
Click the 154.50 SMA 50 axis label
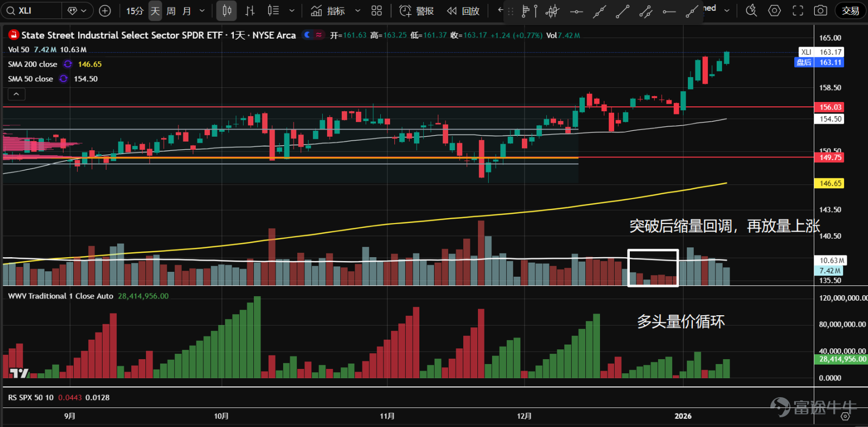point(829,119)
